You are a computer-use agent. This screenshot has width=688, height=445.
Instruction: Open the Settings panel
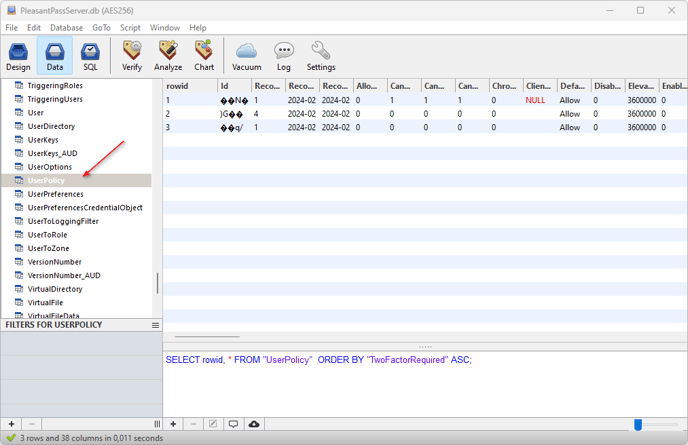pos(321,56)
